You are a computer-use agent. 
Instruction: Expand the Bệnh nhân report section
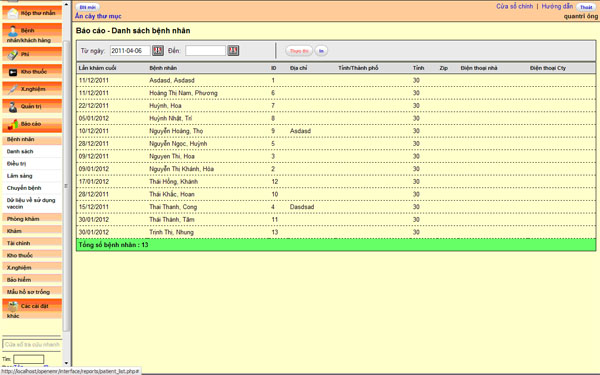pyautogui.click(x=32, y=139)
